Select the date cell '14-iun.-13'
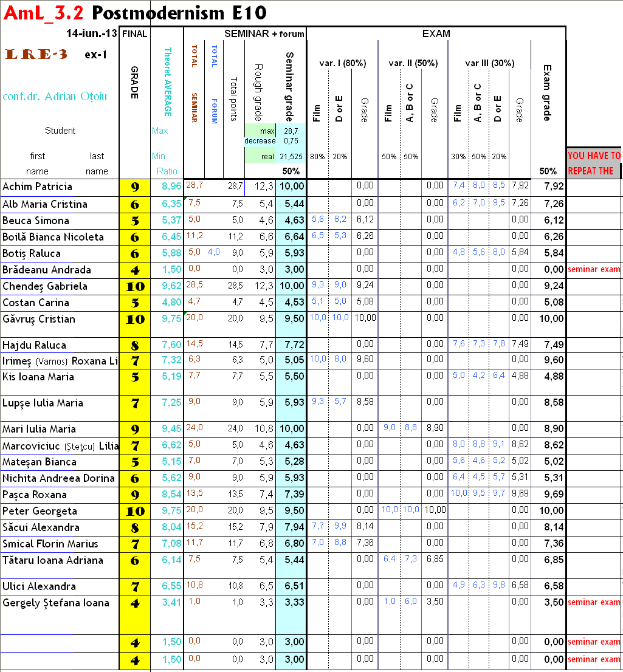The height and width of the screenshot is (672, 623). (x=91, y=34)
